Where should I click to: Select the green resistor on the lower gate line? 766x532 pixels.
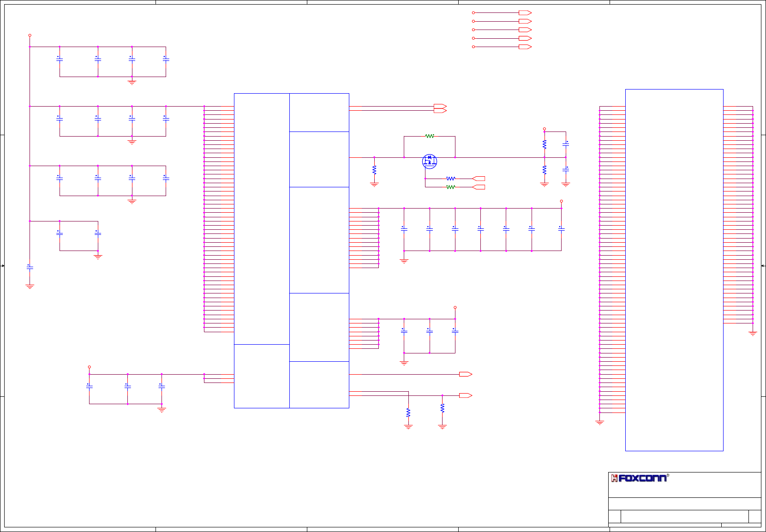(x=451, y=187)
